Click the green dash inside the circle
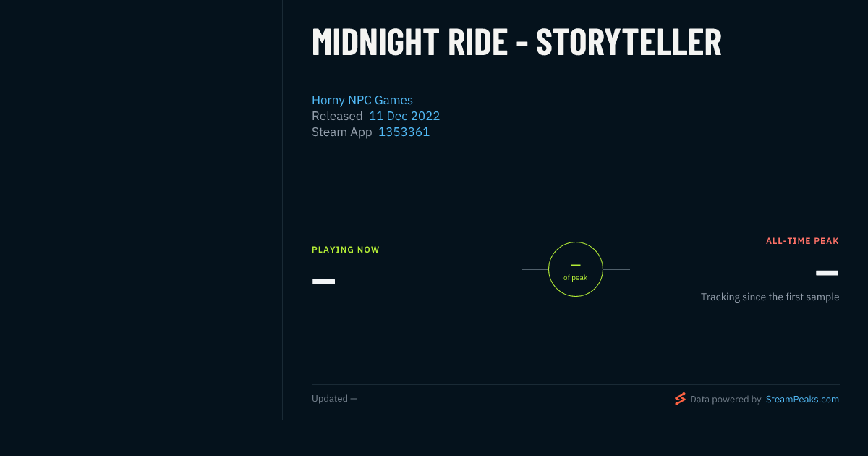The width and height of the screenshot is (868, 456). tap(576, 265)
